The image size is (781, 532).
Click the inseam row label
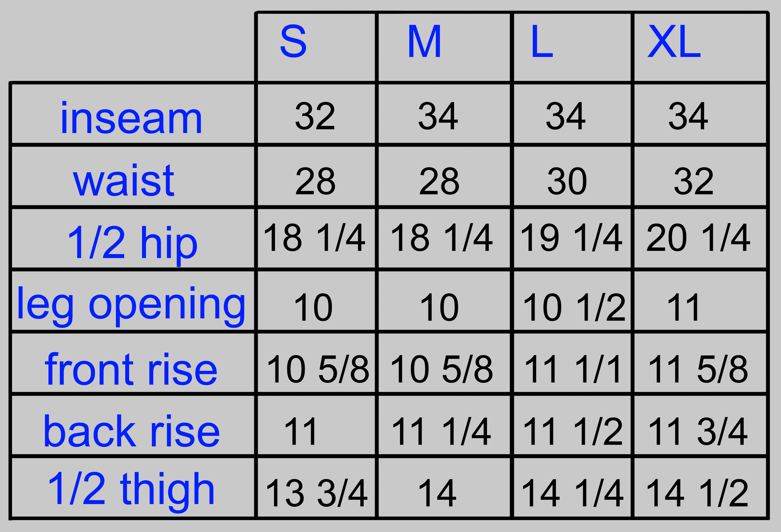coord(131,118)
